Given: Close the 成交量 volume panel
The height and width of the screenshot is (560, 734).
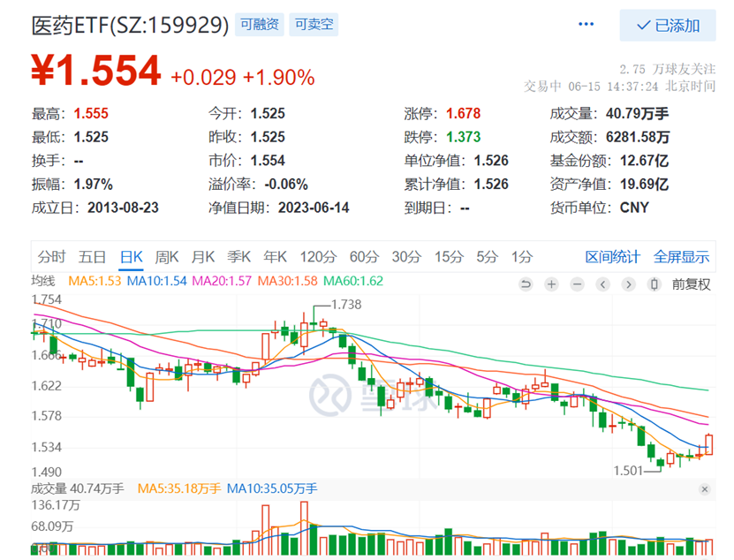Looking at the screenshot, I should [x=705, y=489].
